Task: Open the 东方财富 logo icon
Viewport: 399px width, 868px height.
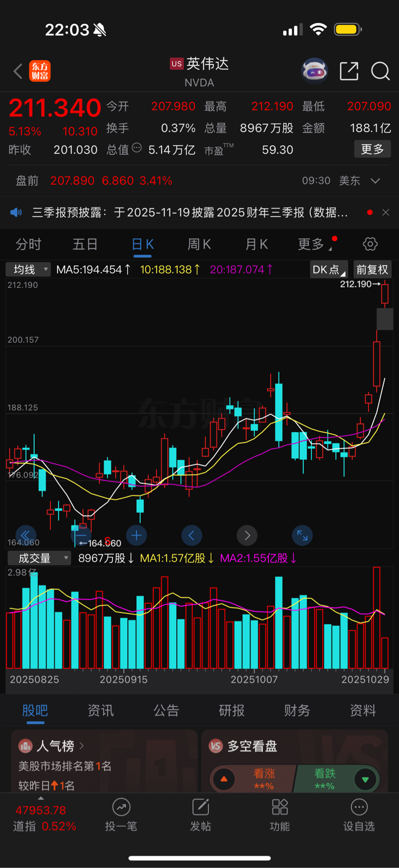Action: (40, 71)
